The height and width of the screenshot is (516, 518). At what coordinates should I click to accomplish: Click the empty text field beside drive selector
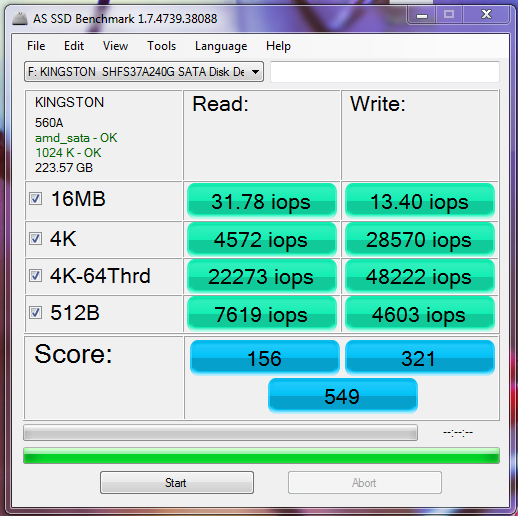click(385, 72)
